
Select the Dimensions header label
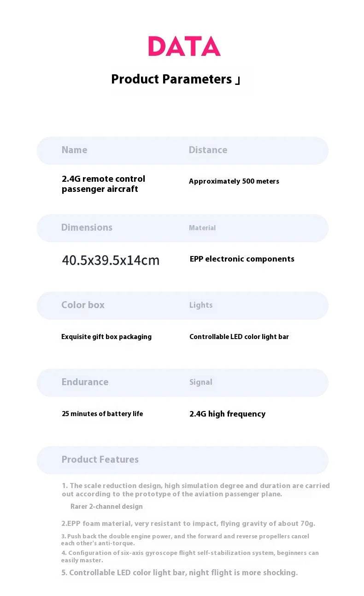click(x=87, y=227)
